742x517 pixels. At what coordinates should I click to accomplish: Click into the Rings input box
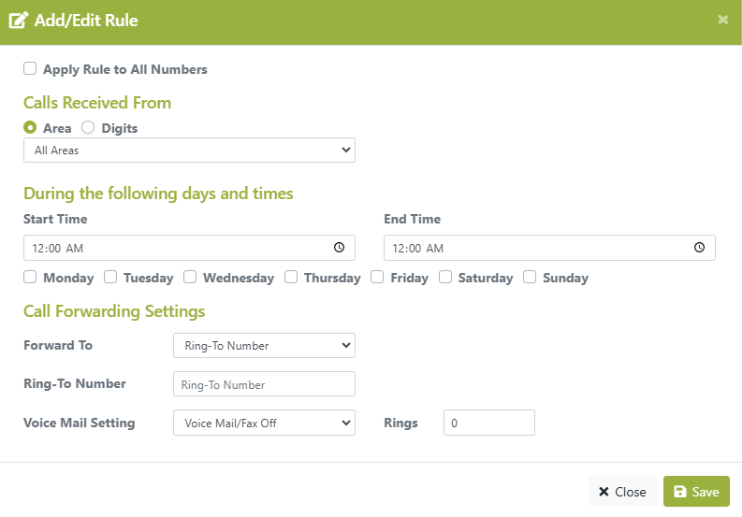489,423
